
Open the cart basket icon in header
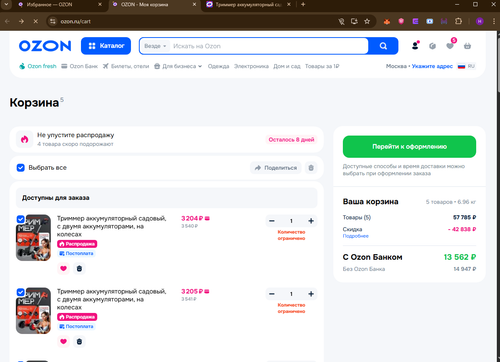click(467, 46)
